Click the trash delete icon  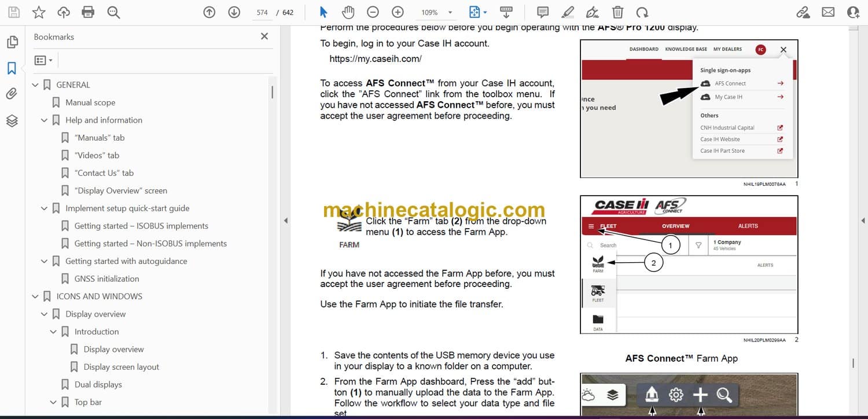pyautogui.click(x=618, y=12)
